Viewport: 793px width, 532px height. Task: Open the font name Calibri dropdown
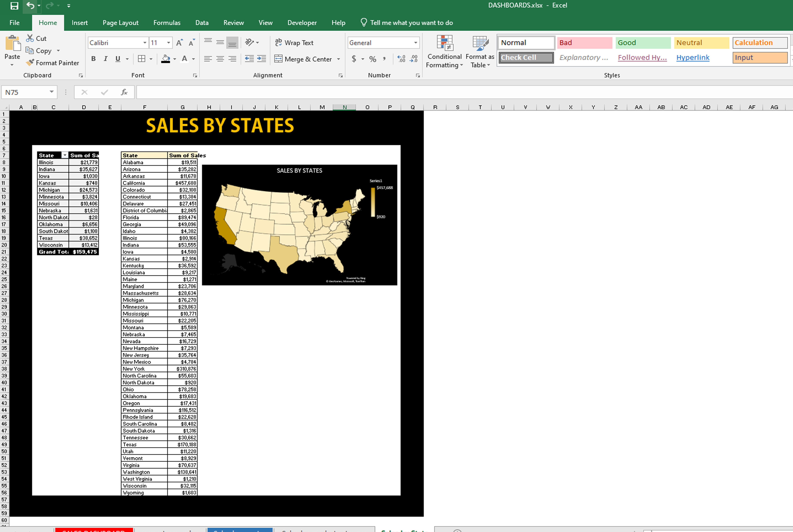coord(145,43)
